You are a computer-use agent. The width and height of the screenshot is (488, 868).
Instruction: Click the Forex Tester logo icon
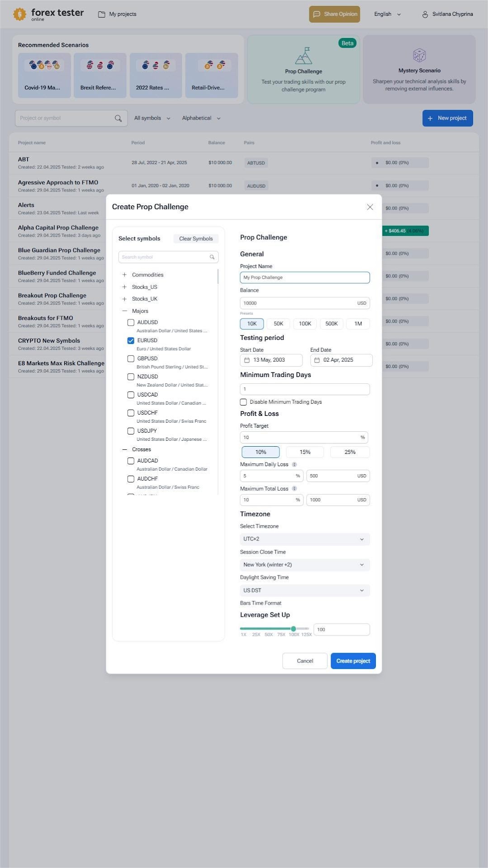click(x=19, y=14)
